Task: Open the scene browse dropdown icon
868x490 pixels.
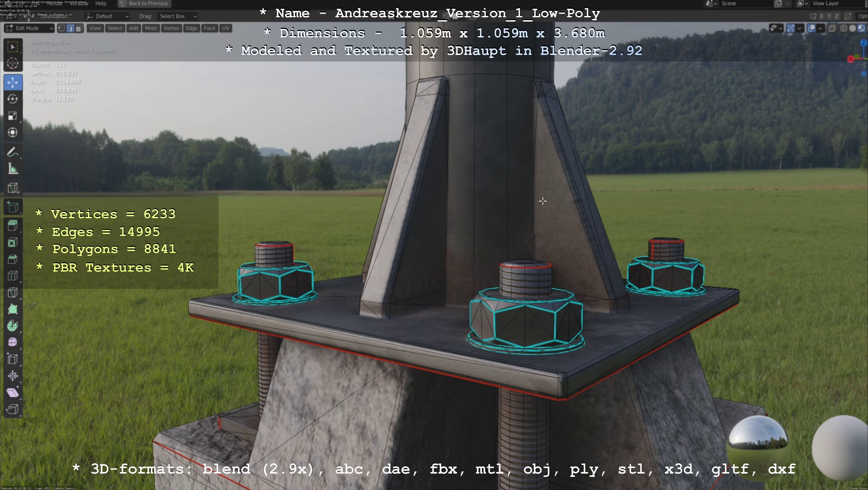Action: pos(712,3)
